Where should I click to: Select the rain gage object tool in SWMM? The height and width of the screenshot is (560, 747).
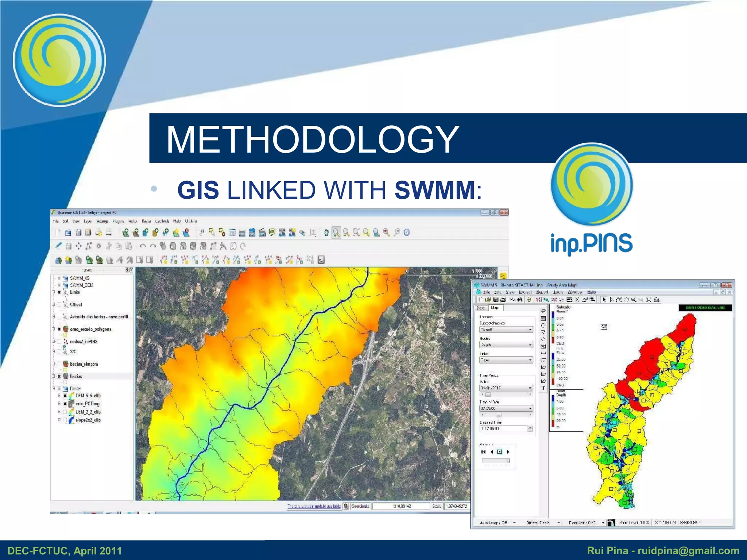pyautogui.click(x=543, y=311)
